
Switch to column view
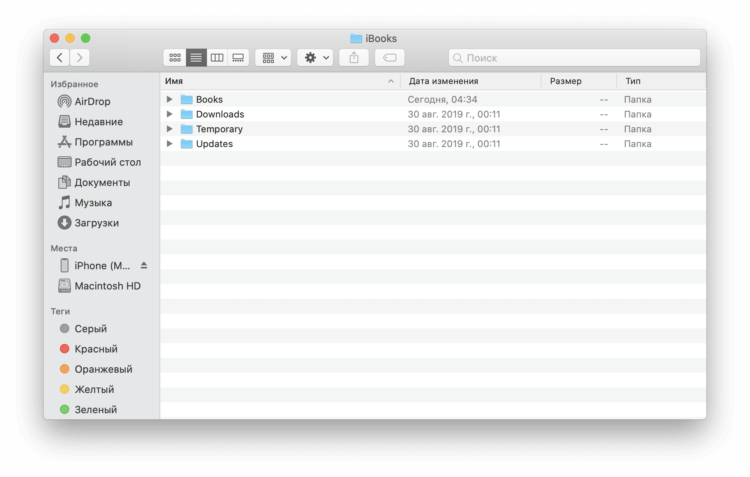click(217, 58)
